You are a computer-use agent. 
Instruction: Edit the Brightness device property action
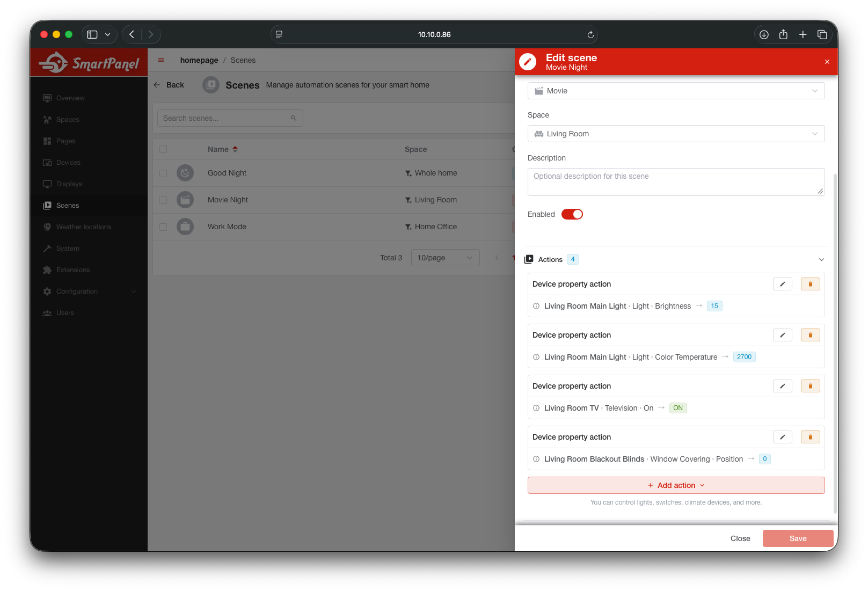click(x=782, y=284)
